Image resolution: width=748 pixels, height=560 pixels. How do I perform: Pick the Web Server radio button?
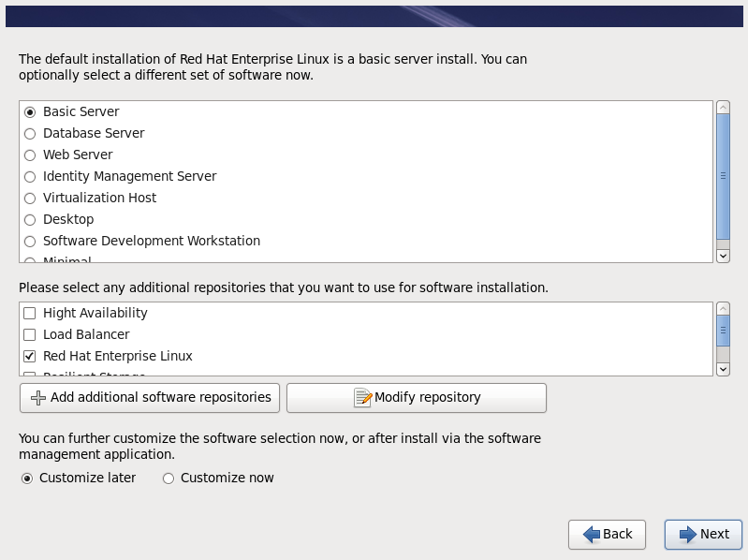pyautogui.click(x=30, y=155)
